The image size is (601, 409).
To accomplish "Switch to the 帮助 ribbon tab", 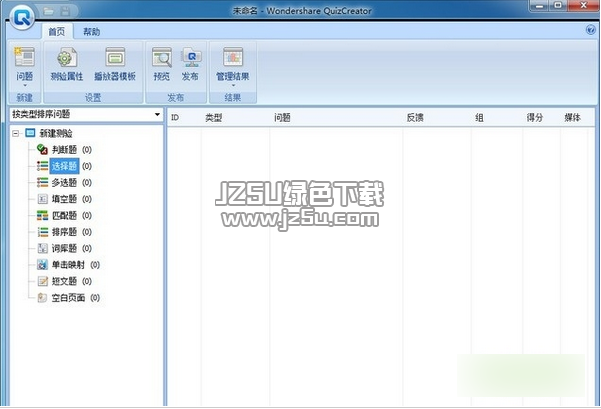I will coord(92,31).
